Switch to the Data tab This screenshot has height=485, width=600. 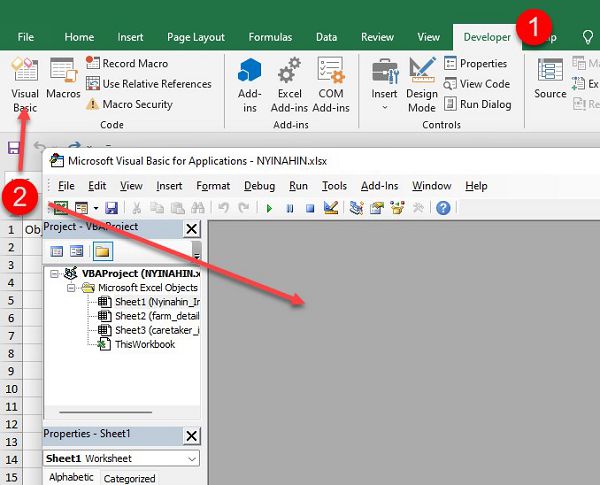[326, 37]
